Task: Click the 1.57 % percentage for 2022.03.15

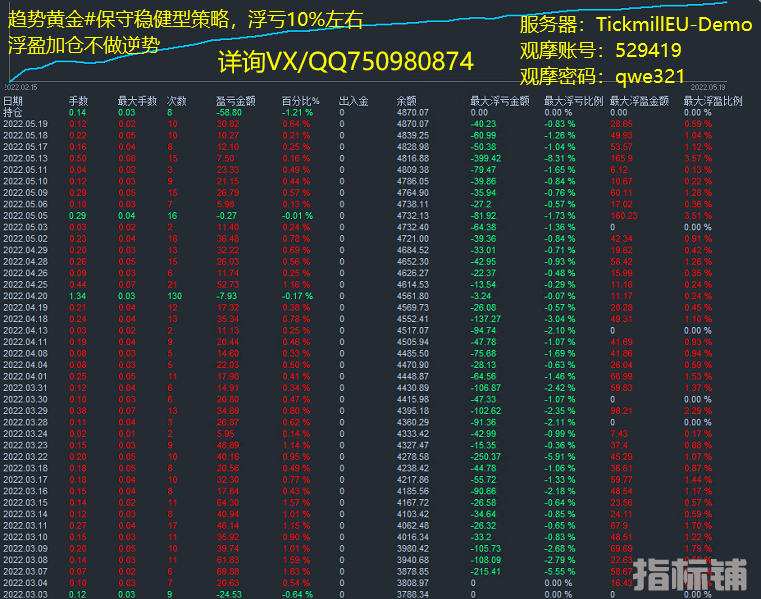Action: [x=297, y=502]
